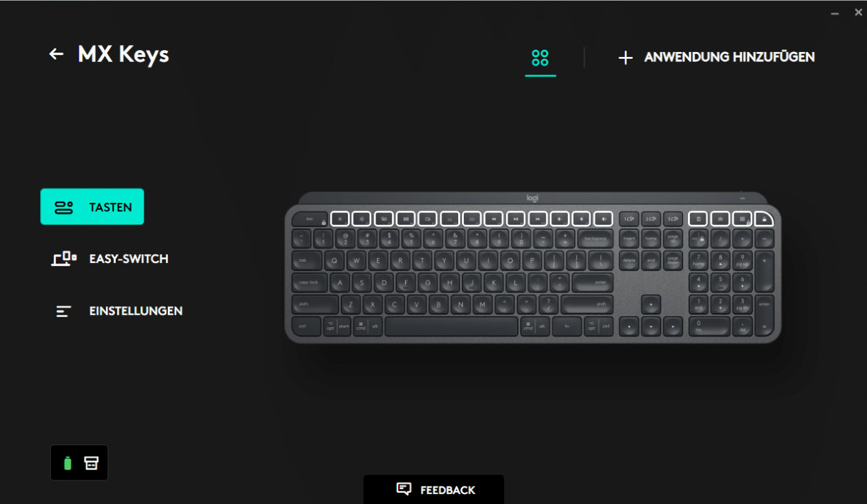Click the unifying receiver icon next to battery

(x=91, y=463)
